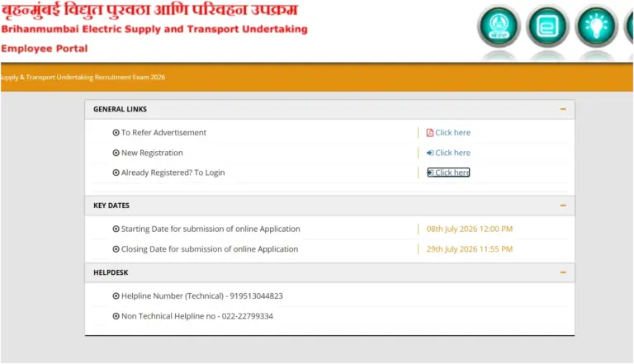Viewport: 634px width, 364px height.
Task: Click 'Already Registered? To Login' label
Action: (x=173, y=173)
